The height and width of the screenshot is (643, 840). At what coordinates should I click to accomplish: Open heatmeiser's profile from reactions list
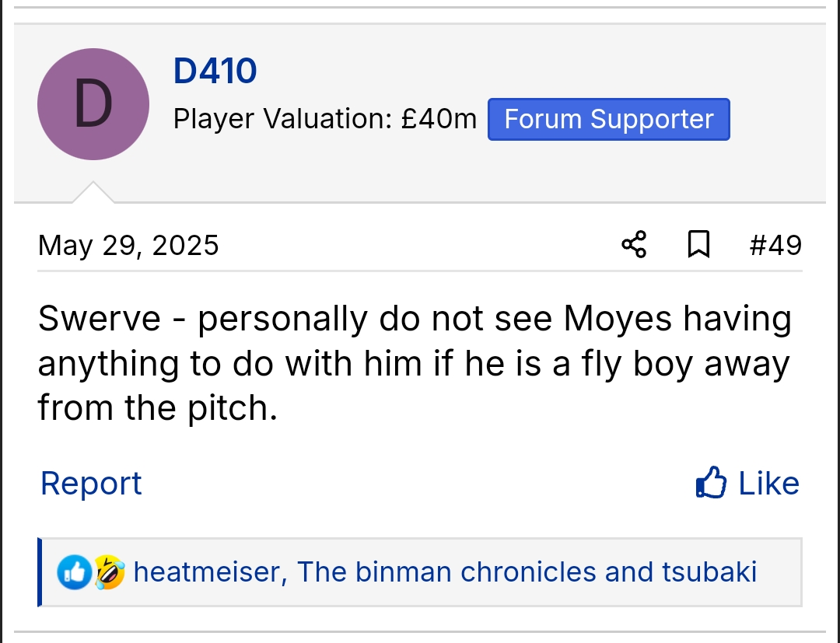tap(206, 572)
